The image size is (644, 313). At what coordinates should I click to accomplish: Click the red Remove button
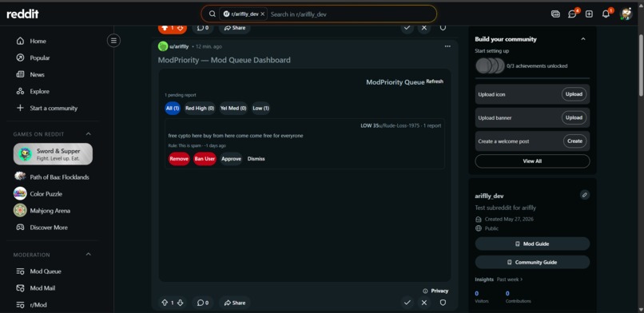coord(179,159)
